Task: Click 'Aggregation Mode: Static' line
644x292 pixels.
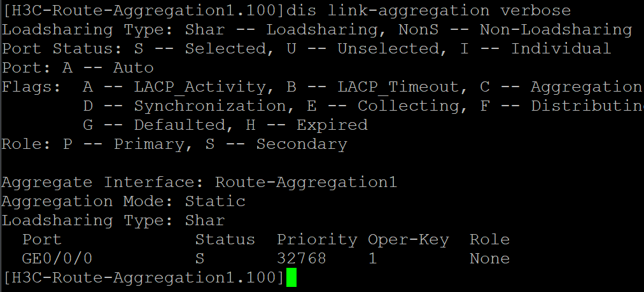Action: (x=123, y=202)
